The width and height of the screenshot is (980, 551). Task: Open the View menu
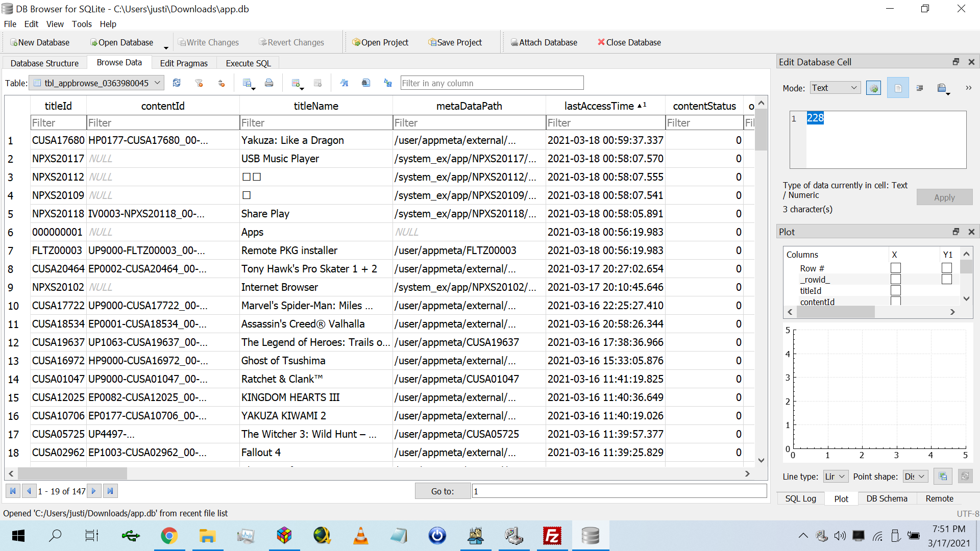(x=55, y=24)
